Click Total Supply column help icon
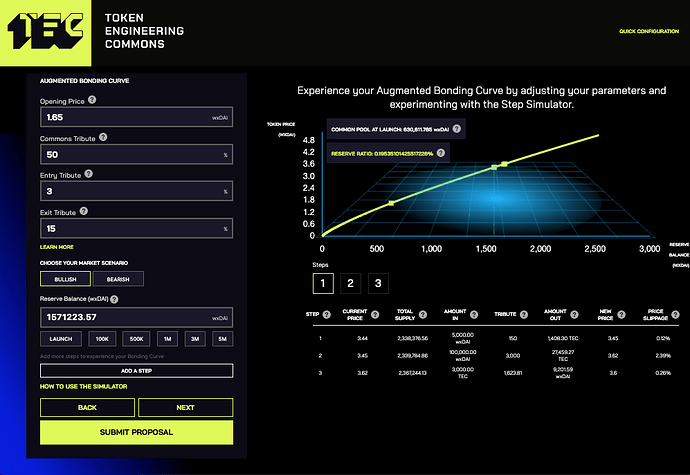 (423, 315)
